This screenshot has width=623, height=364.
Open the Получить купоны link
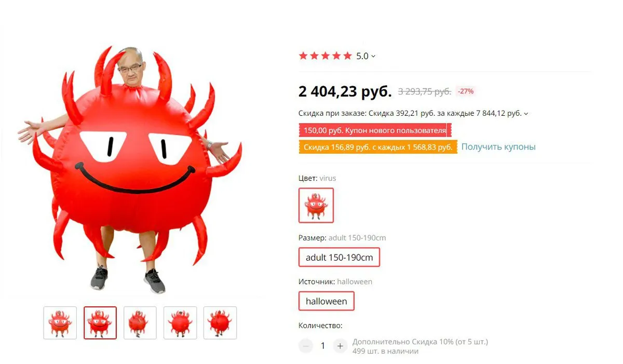tap(498, 147)
